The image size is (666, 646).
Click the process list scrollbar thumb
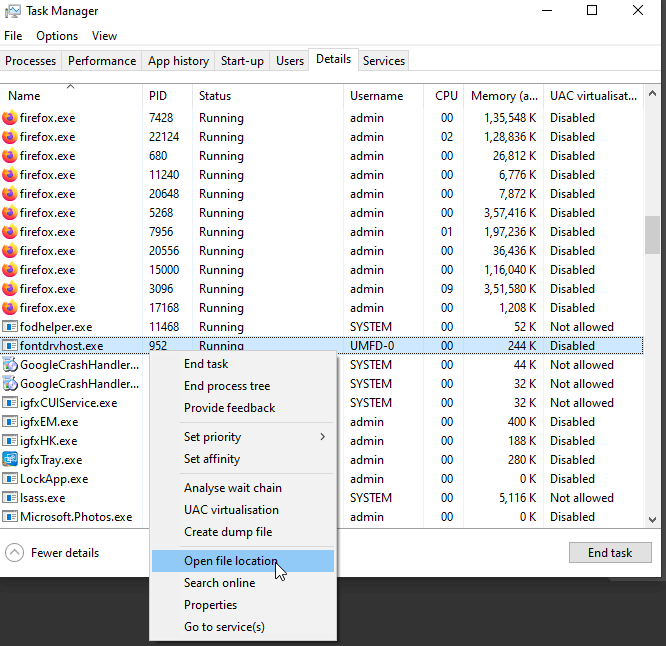(652, 235)
